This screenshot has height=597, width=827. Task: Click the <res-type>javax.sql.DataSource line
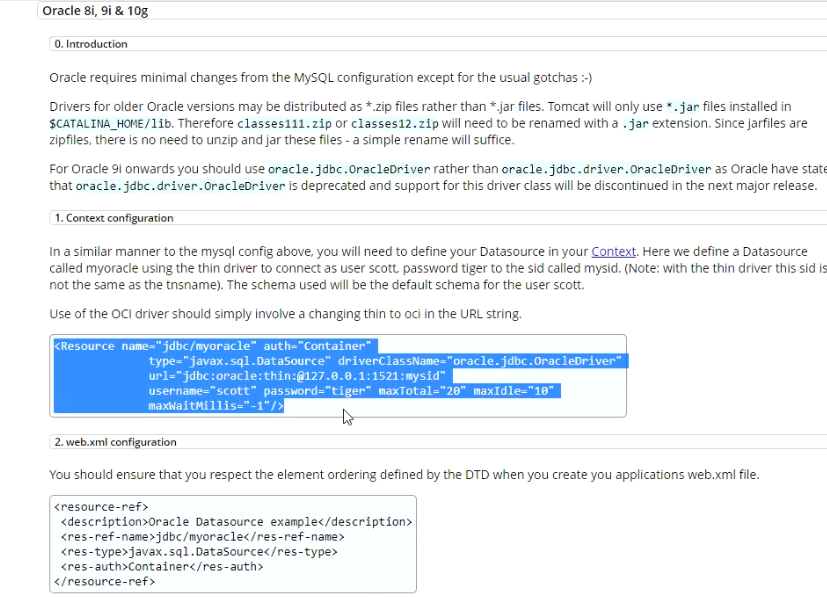199,552
